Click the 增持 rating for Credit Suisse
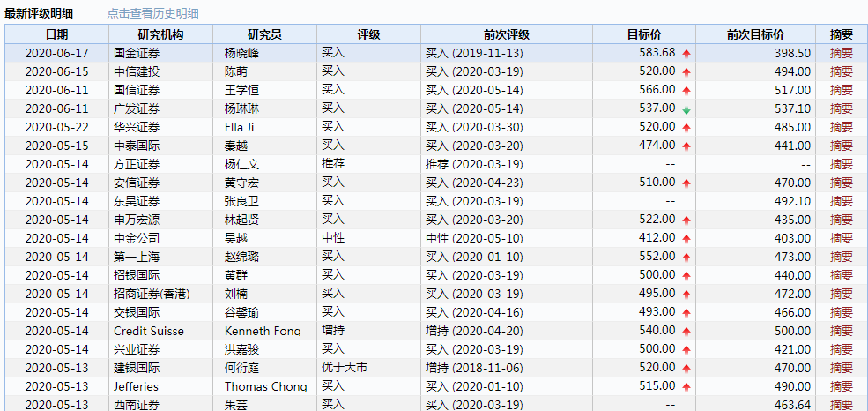 (333, 331)
